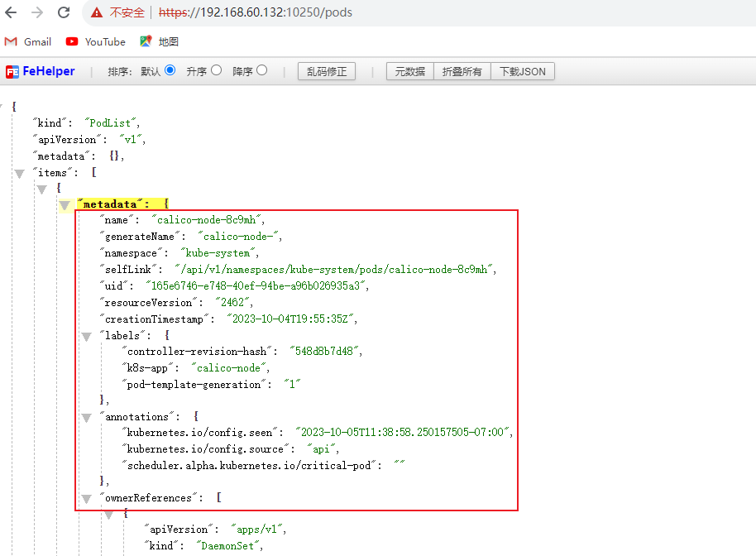Collapse the "ownerReferences" array
The height and width of the screenshot is (556, 756).
point(86,499)
